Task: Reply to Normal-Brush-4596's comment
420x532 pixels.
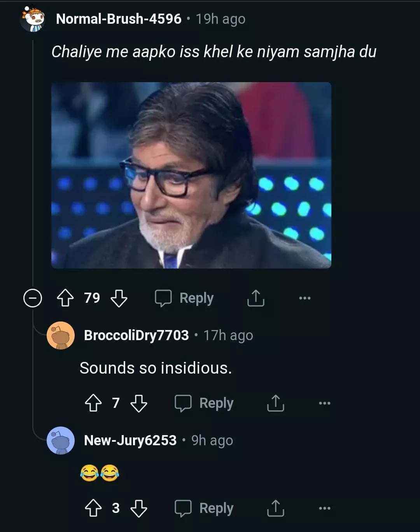Action: (x=184, y=298)
